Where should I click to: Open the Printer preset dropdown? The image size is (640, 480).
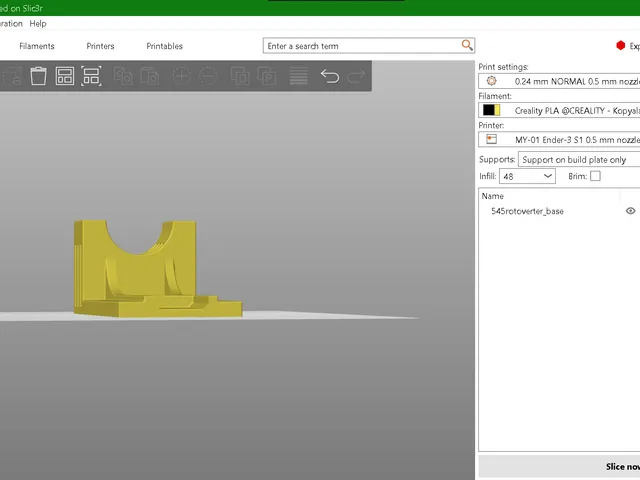point(559,140)
